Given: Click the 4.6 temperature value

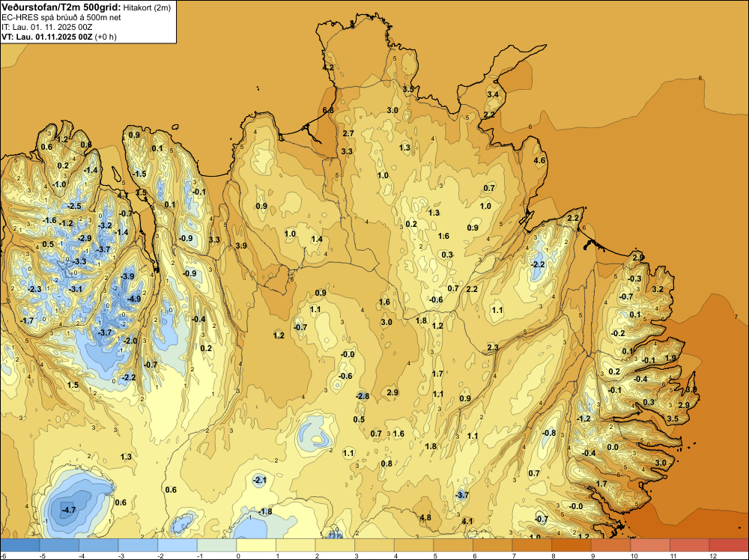Looking at the screenshot, I should tap(539, 160).
